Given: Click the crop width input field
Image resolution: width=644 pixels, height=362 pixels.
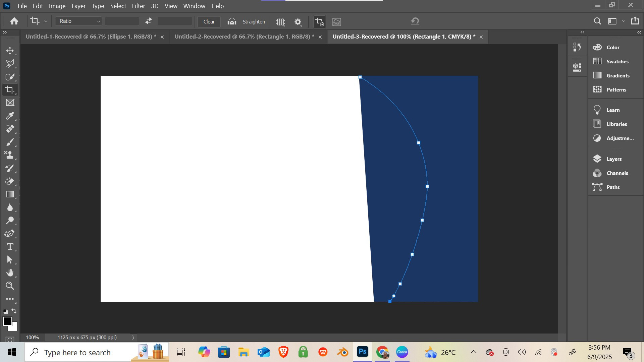Looking at the screenshot, I should (x=122, y=21).
